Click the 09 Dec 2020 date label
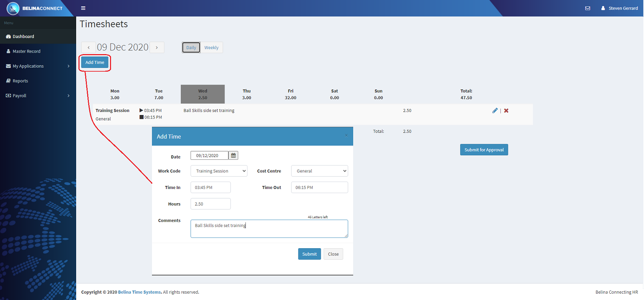Viewport: 644px width, 300px height. [123, 47]
